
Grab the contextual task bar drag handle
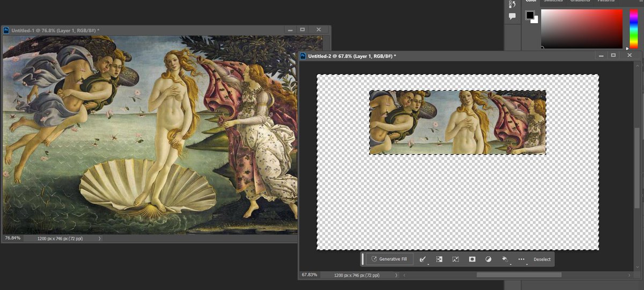(363, 259)
